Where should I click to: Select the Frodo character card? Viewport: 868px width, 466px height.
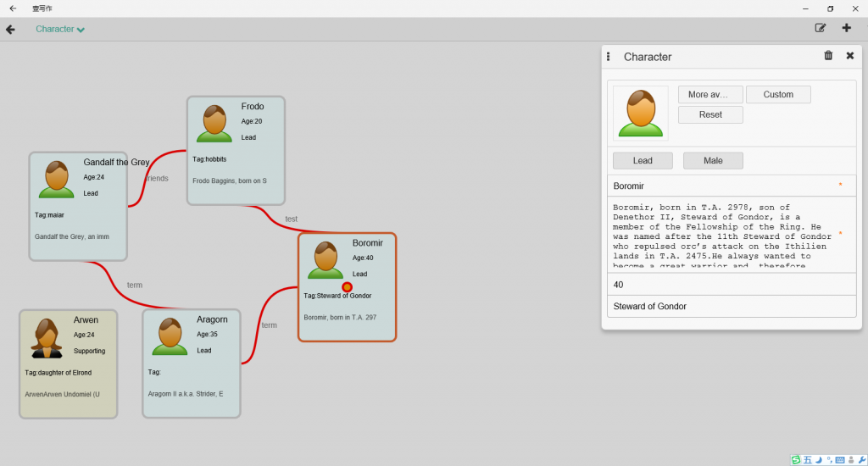point(236,151)
